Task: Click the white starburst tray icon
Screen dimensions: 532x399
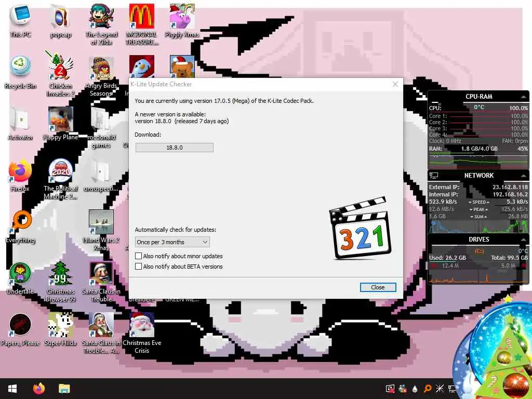Action: pos(440,389)
